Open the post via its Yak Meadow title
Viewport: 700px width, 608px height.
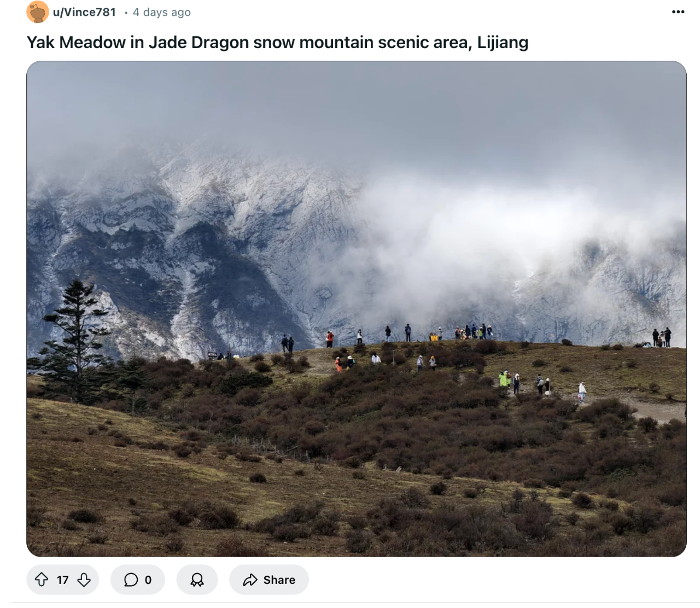277,43
